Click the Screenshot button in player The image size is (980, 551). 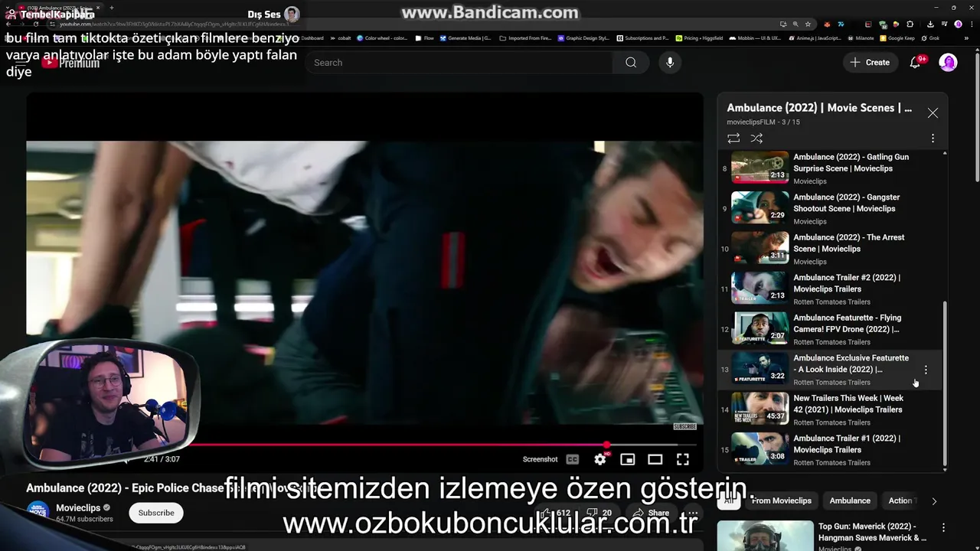(541, 459)
